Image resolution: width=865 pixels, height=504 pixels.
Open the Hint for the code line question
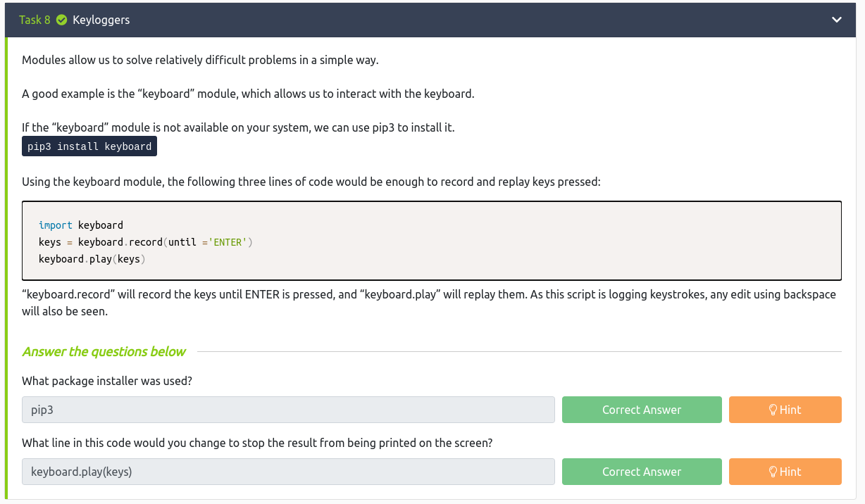tap(785, 472)
